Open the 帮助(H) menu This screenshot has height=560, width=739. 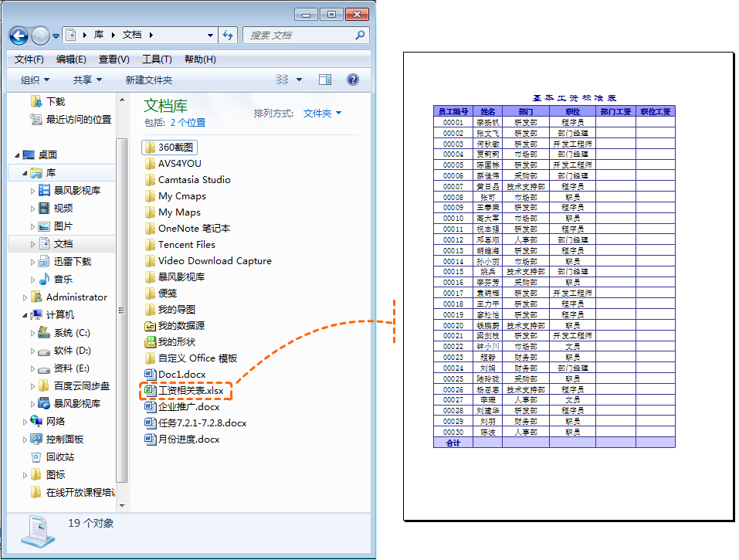[200, 59]
